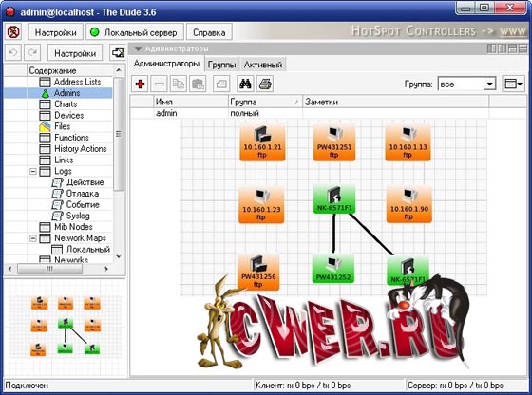Image resolution: width=532 pixels, height=395 pixels.
Task: Collapse the Администраторы panel header triangle
Action: [138, 49]
